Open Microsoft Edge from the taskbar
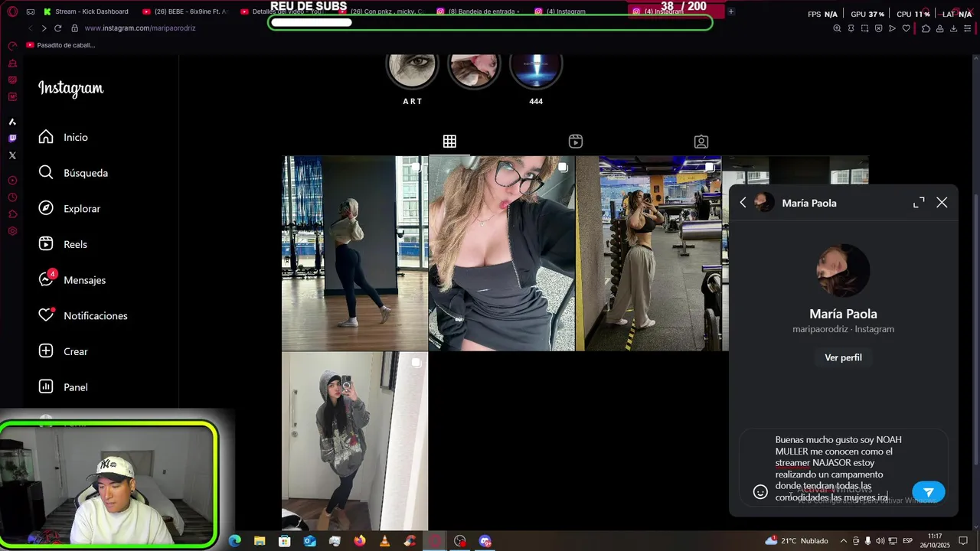 point(234,541)
